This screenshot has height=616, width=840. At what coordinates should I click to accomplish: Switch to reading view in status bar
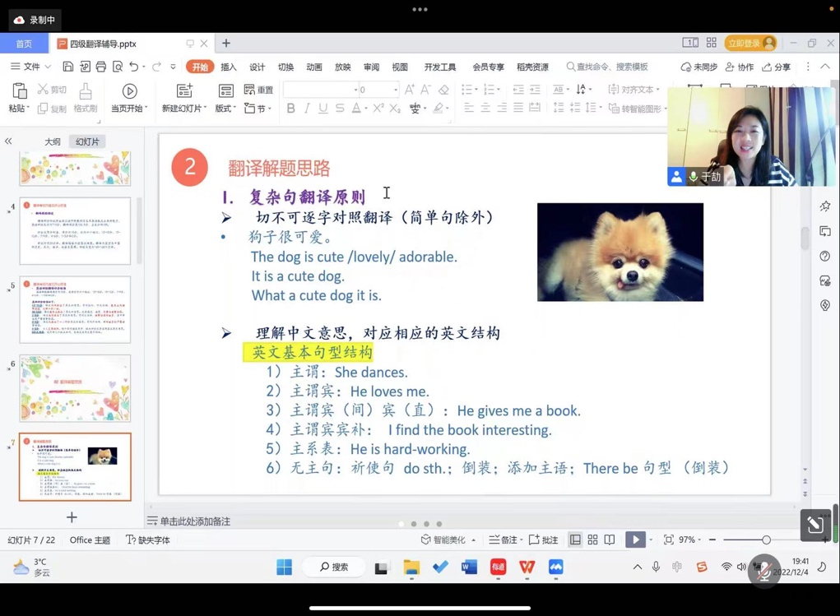coord(610,540)
